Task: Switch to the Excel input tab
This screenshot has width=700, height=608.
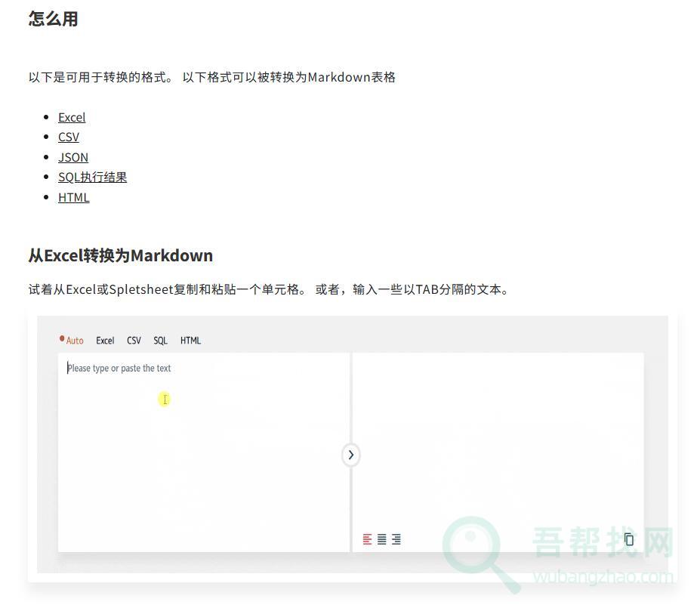Action: [x=105, y=341]
